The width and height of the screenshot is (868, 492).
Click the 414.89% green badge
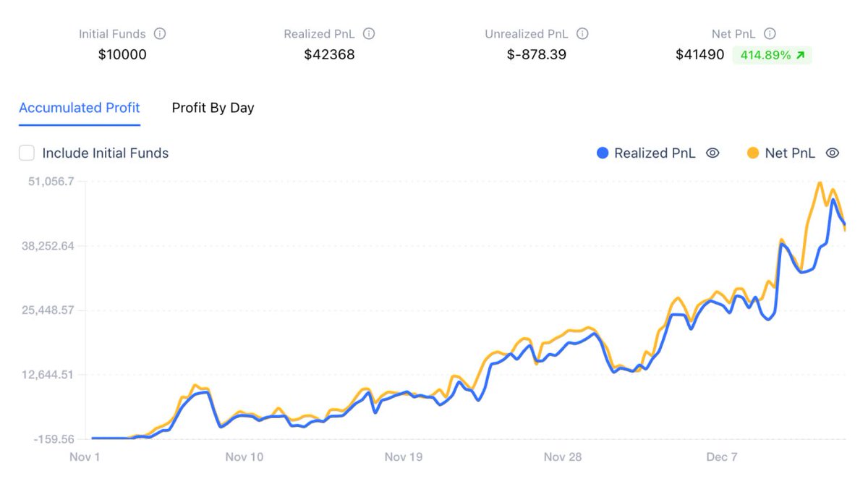point(773,55)
